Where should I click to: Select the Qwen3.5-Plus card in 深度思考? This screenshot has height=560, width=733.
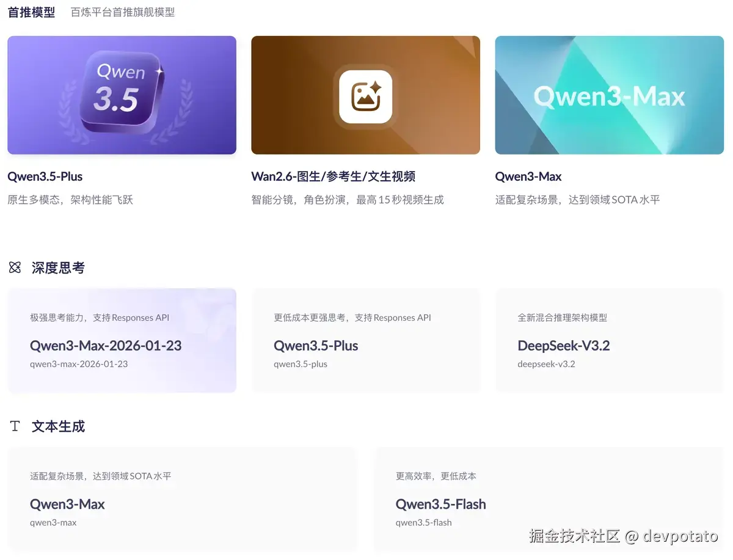[365, 340]
